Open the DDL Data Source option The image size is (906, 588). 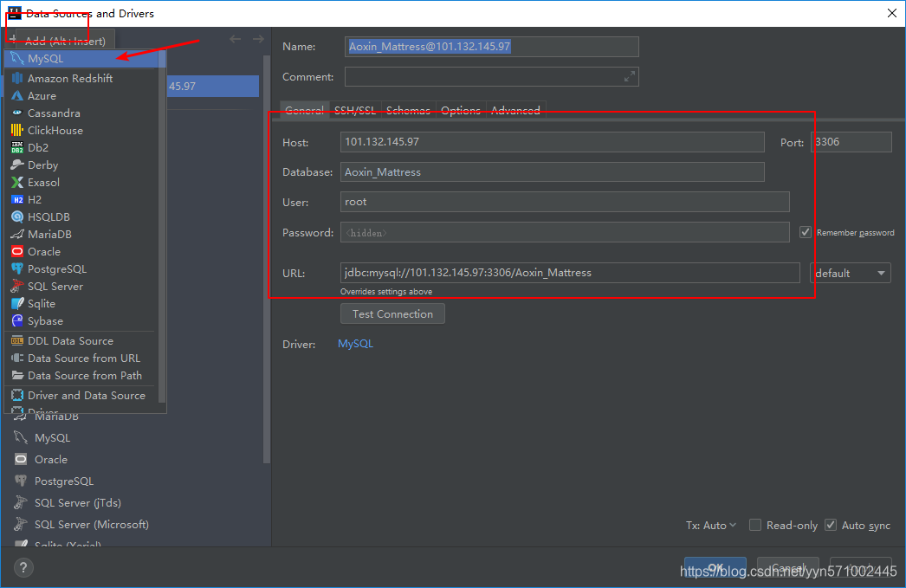pyautogui.click(x=81, y=341)
